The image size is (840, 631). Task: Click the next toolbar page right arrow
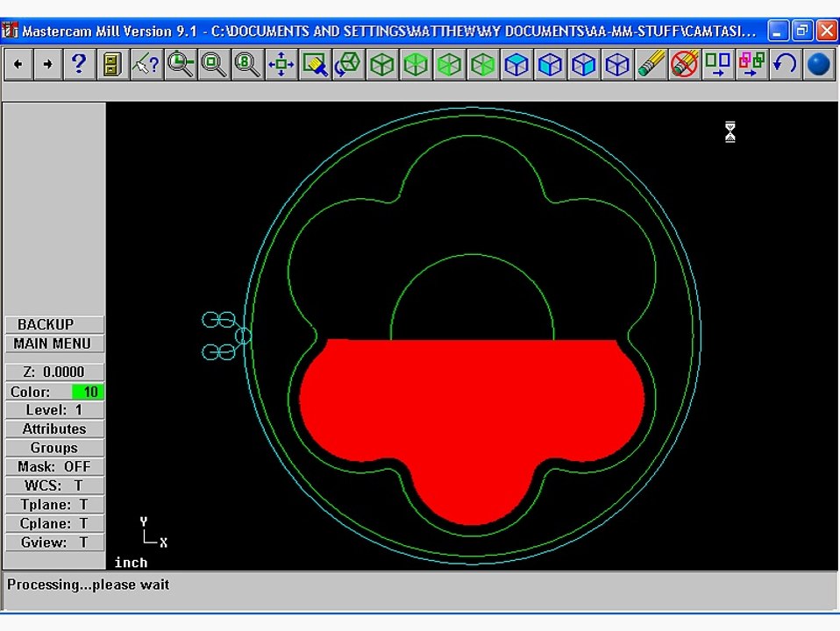pyautogui.click(x=47, y=64)
